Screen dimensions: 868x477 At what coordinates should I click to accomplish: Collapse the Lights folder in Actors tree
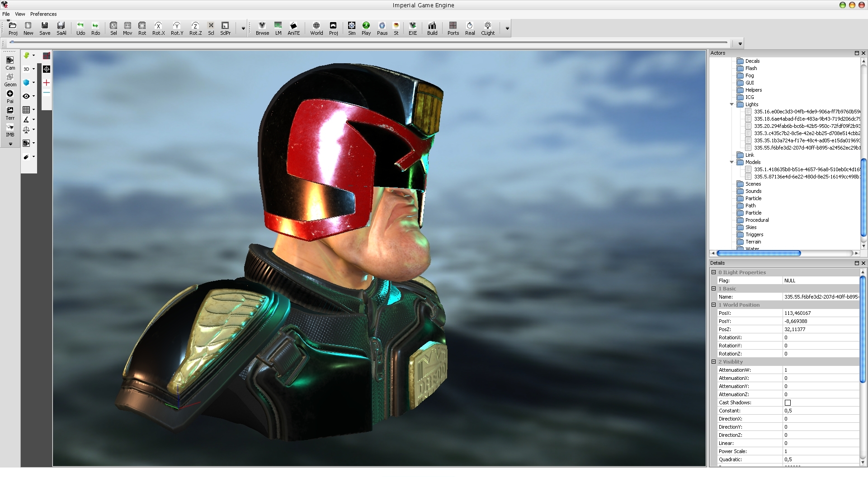(x=732, y=104)
